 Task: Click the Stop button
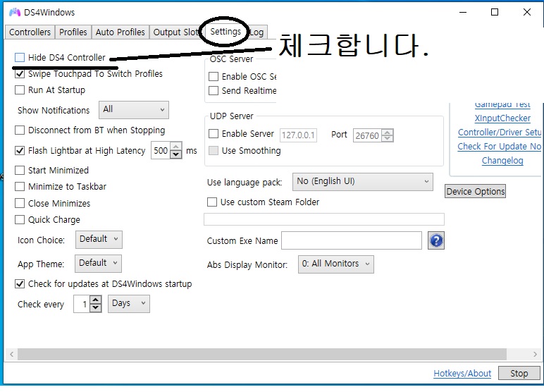click(x=519, y=373)
